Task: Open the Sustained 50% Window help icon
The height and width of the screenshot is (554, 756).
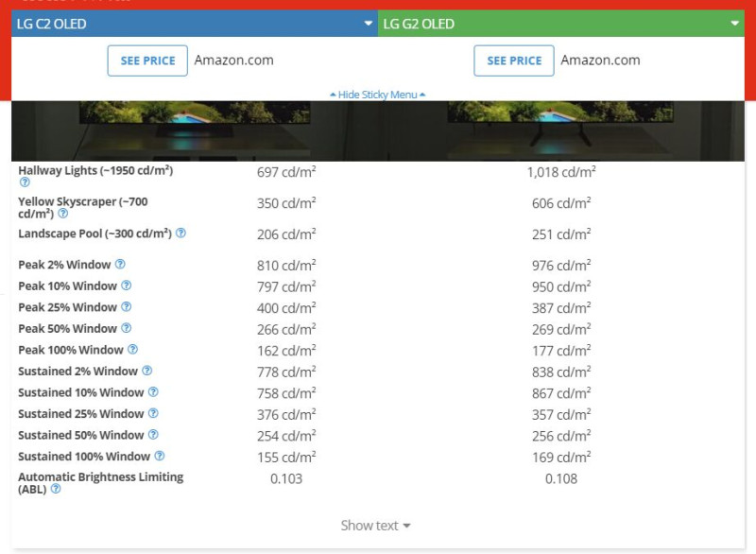Action: point(153,435)
